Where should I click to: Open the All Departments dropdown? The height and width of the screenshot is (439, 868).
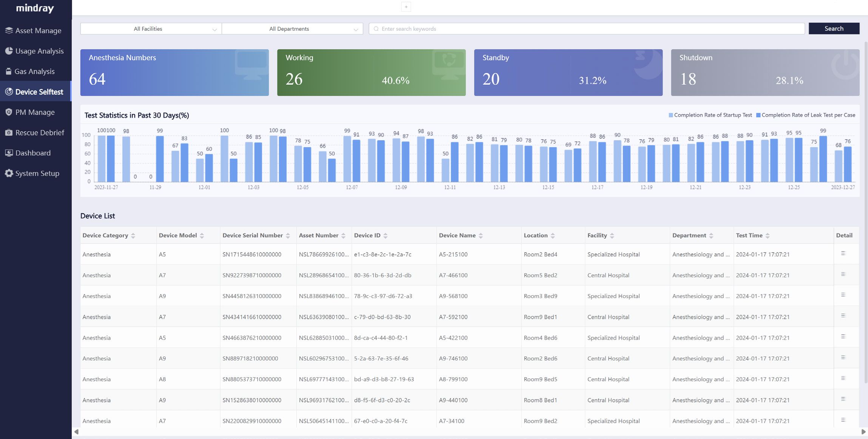pos(292,28)
